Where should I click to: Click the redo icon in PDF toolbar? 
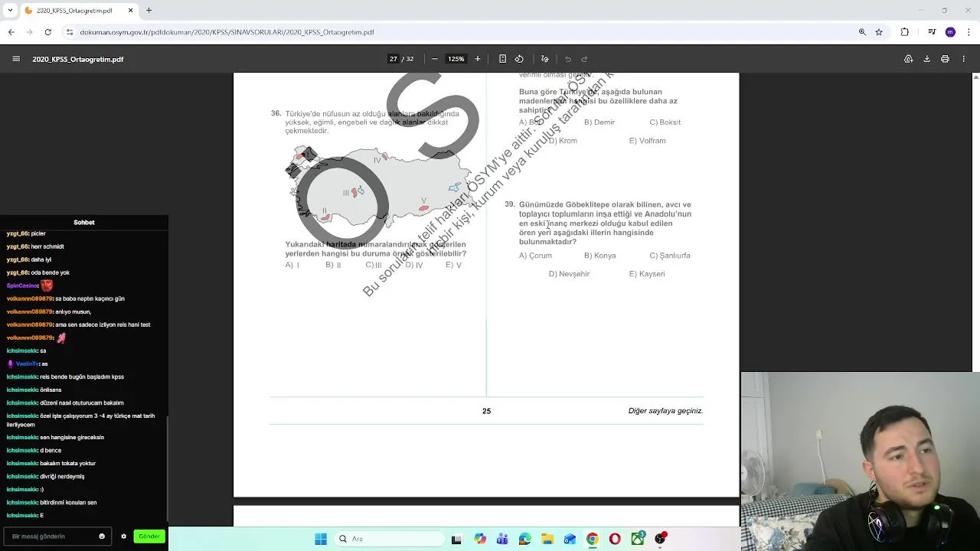coord(584,59)
